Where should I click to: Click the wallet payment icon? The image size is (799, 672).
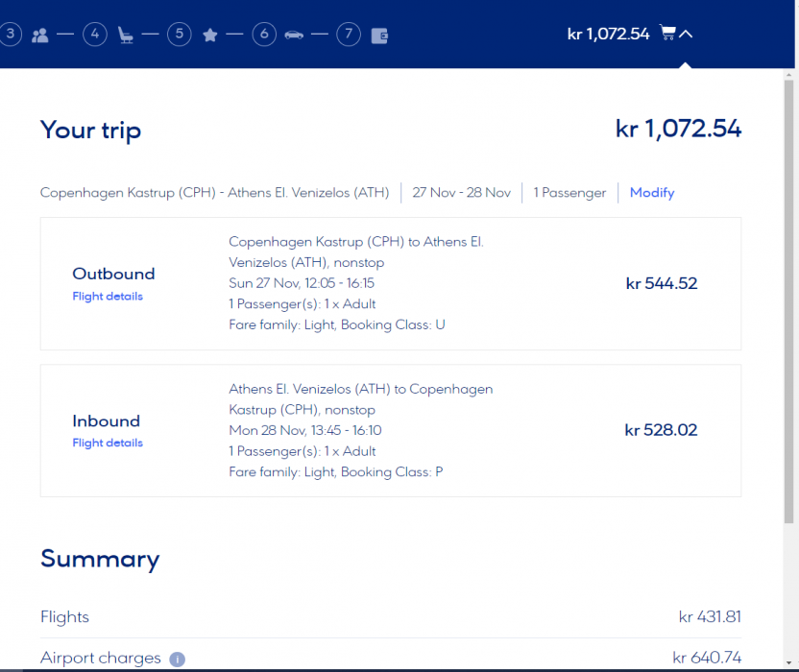tap(379, 36)
